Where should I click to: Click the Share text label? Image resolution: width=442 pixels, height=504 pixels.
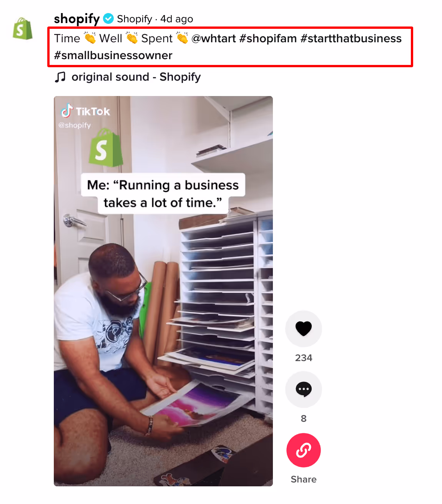tap(304, 479)
